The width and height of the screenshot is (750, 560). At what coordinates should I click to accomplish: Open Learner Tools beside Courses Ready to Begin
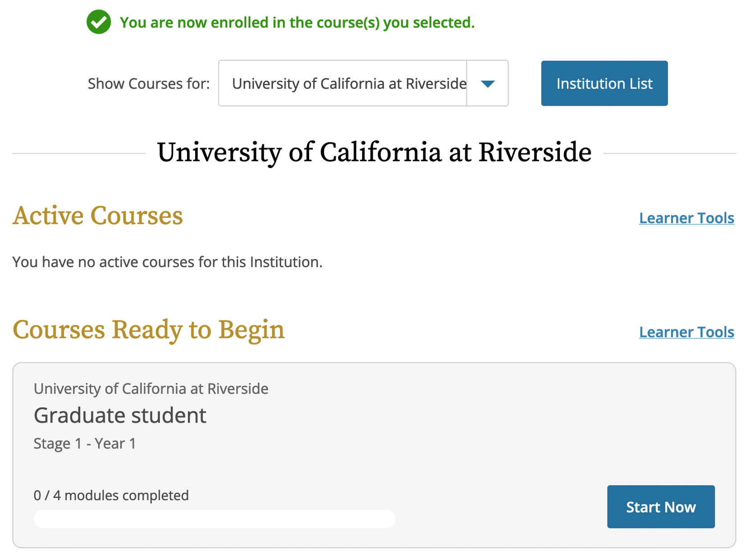(686, 332)
